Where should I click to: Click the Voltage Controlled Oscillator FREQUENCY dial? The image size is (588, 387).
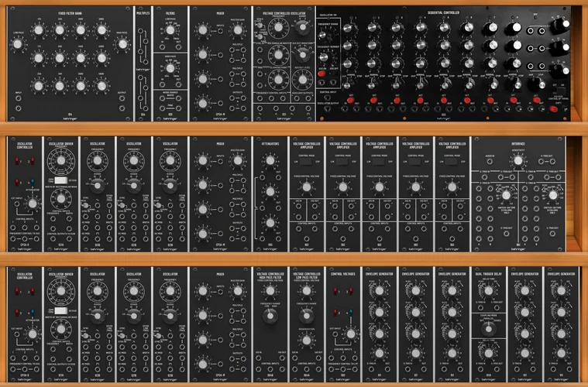pyautogui.click(x=278, y=27)
